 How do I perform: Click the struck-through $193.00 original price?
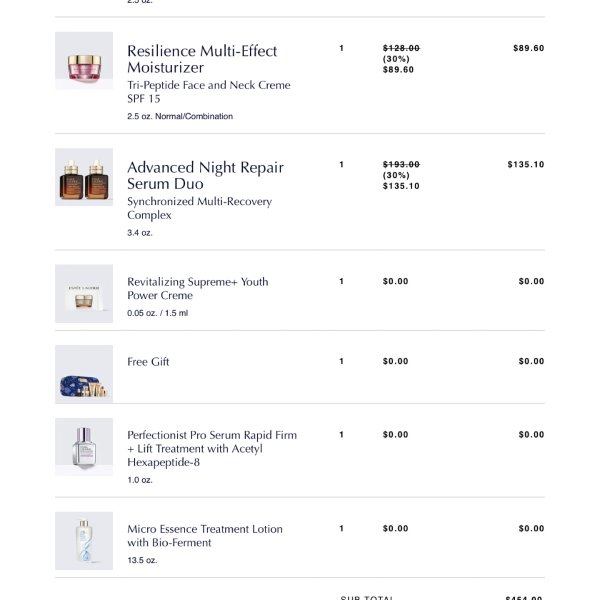401,164
